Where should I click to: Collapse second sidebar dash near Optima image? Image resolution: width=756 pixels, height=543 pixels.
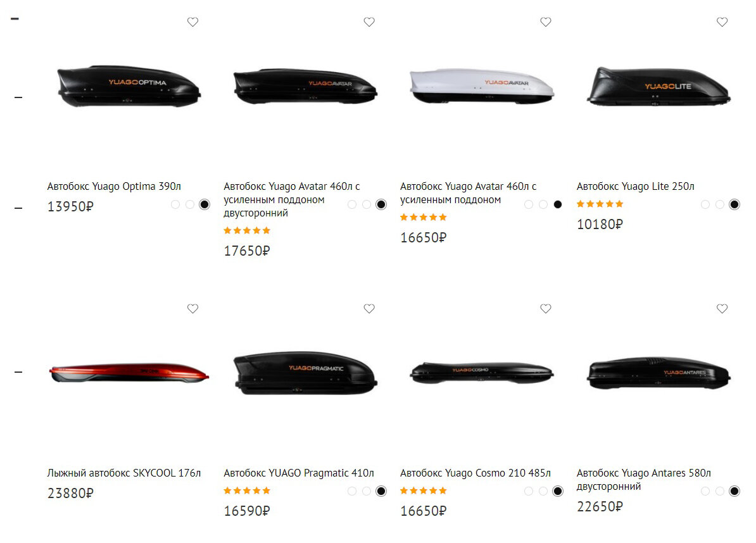point(18,97)
